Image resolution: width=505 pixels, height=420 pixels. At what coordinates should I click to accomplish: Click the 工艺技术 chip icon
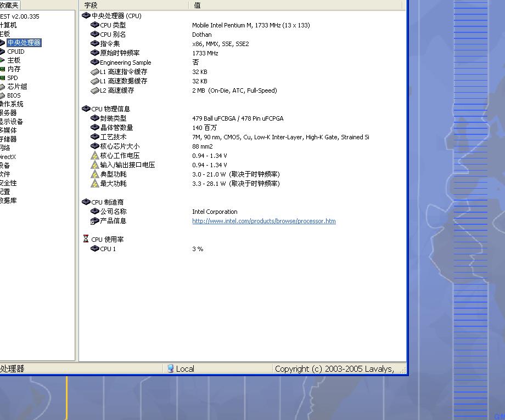pyautogui.click(x=94, y=137)
